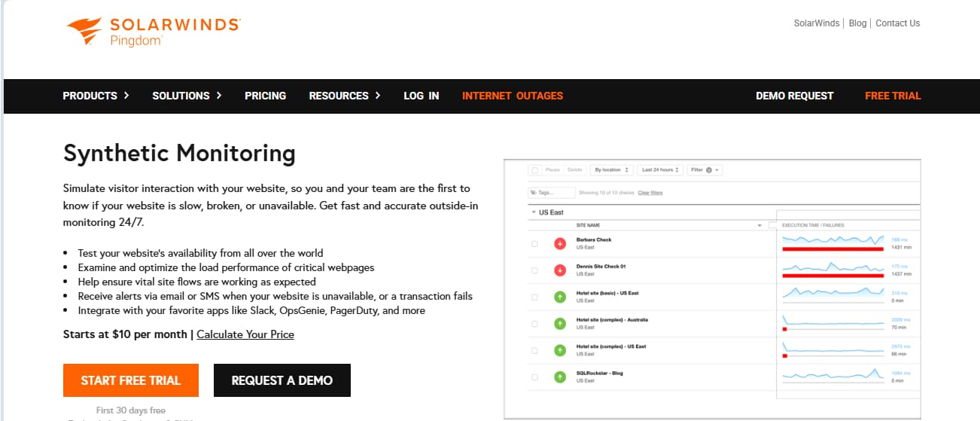Check the Barbara Check row checkbox
This screenshot has height=421, width=980.
534,243
